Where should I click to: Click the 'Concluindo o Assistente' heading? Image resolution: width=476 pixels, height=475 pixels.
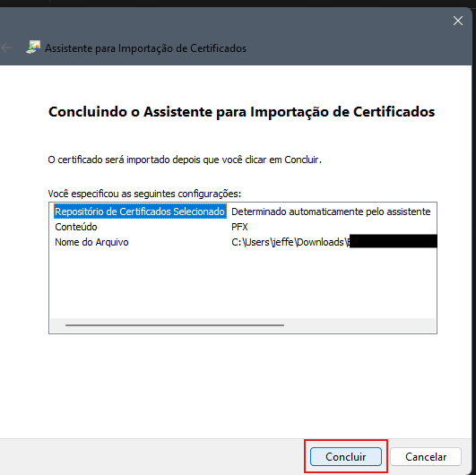[242, 112]
